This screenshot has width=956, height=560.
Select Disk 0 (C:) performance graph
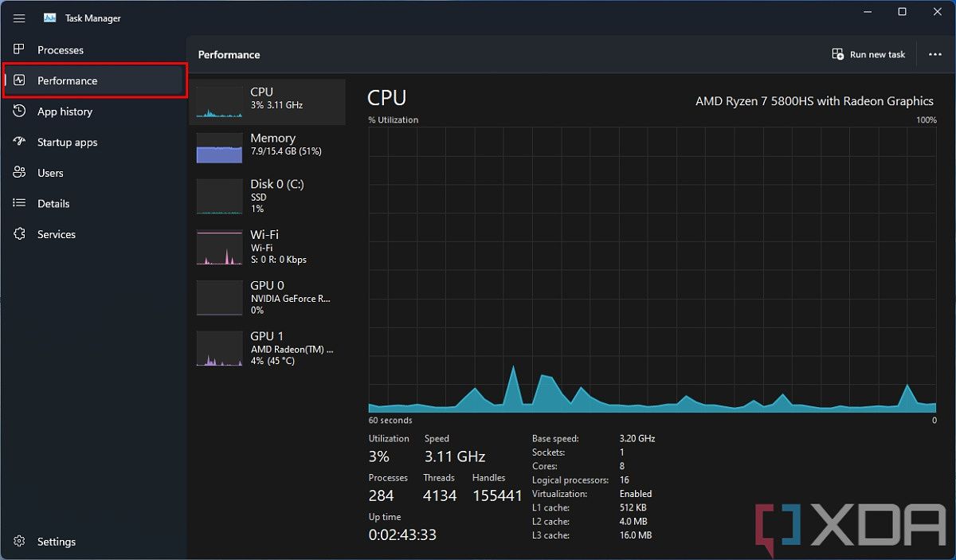pos(268,196)
